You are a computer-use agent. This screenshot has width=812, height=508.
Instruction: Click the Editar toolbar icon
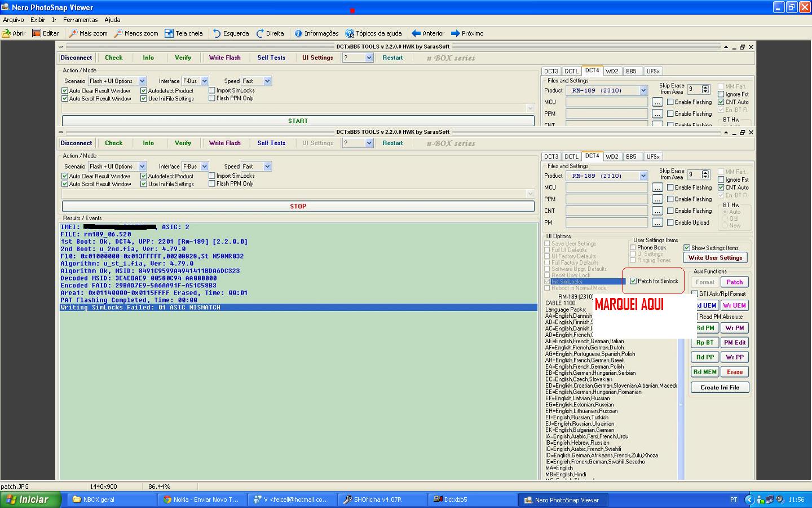[37, 33]
